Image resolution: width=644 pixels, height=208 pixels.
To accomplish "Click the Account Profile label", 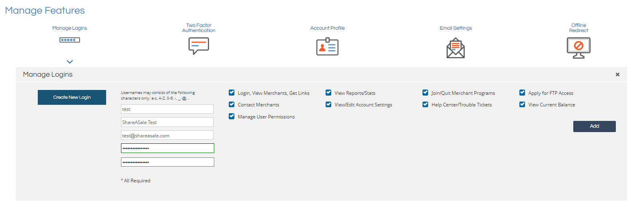I will click(327, 28).
